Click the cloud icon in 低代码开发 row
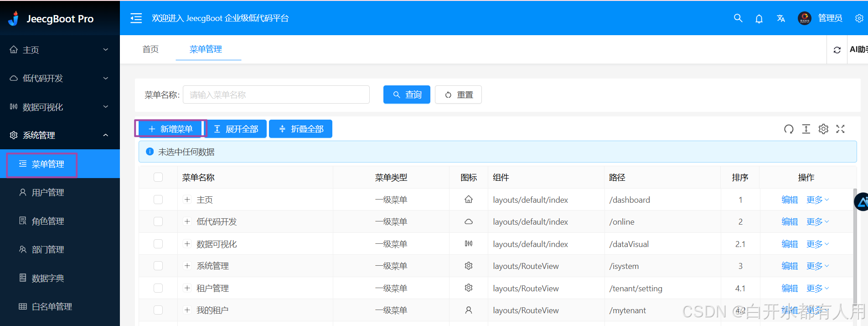868x326 pixels. 469,221
